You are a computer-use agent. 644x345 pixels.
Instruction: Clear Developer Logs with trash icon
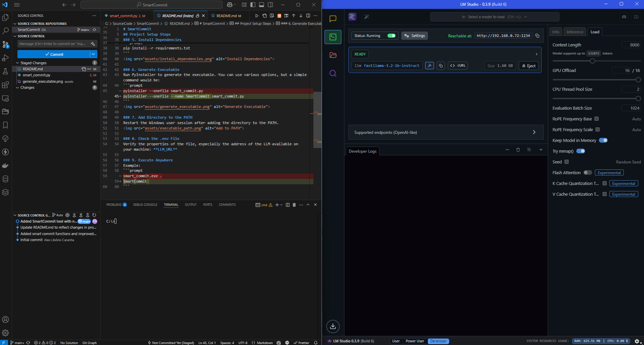point(518,150)
